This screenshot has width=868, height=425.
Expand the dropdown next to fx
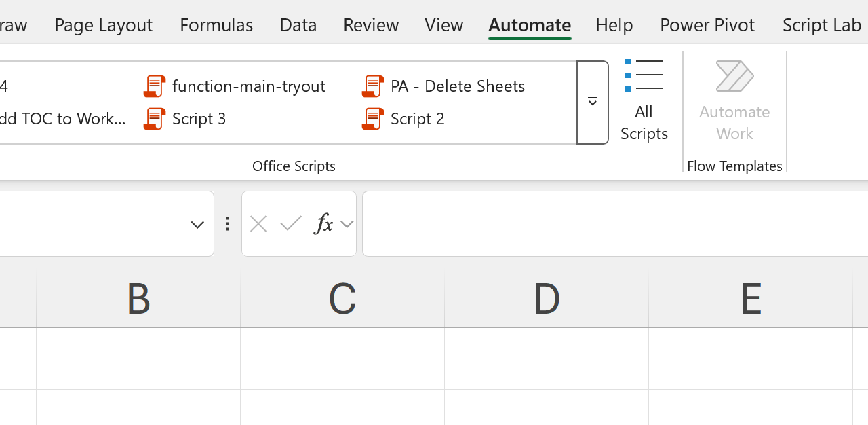click(347, 224)
